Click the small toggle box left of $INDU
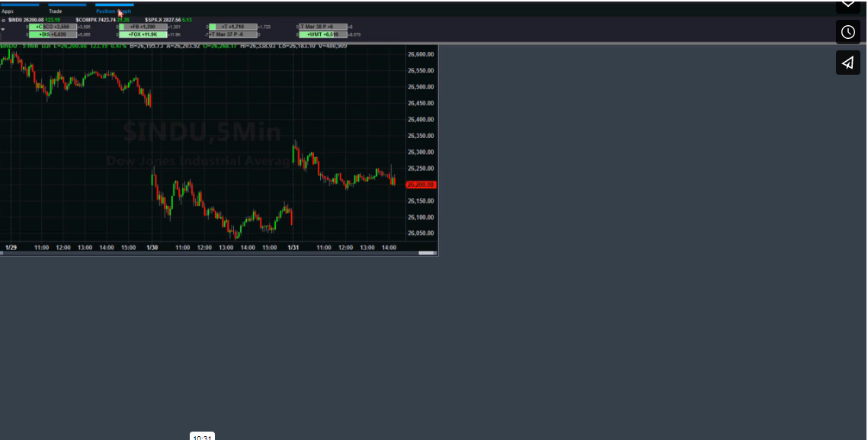The image size is (868, 440). click(x=3, y=20)
